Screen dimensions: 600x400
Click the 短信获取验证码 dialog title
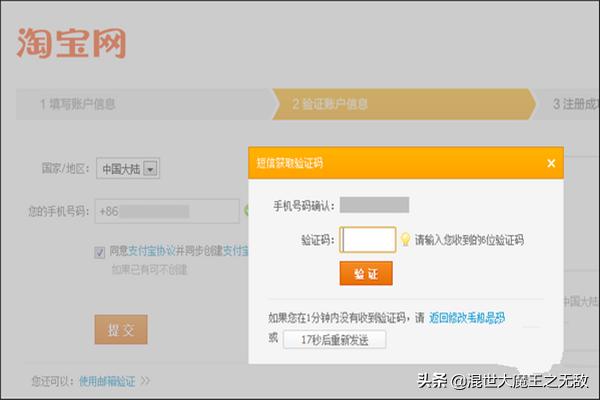point(290,163)
